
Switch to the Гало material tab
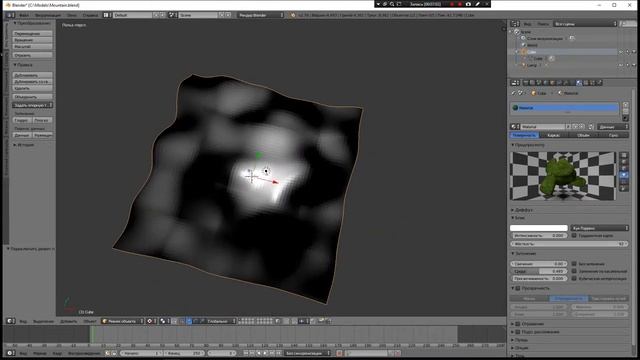pyautogui.click(x=613, y=135)
